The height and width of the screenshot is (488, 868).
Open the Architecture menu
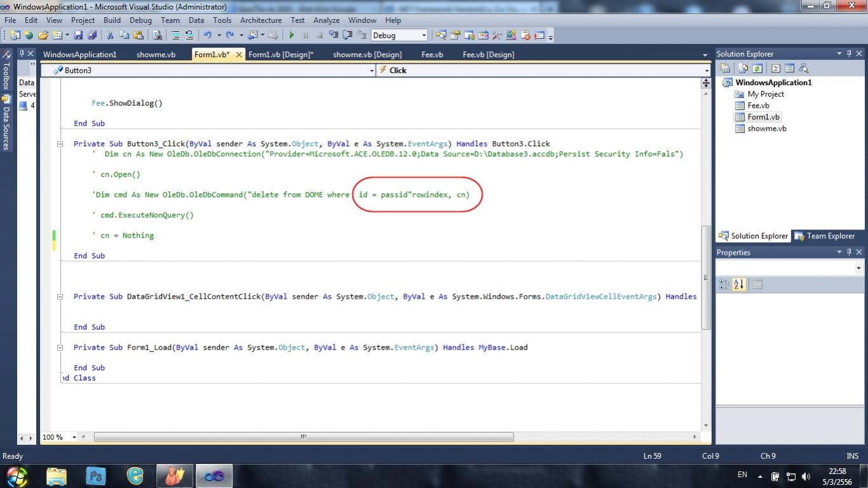[261, 20]
